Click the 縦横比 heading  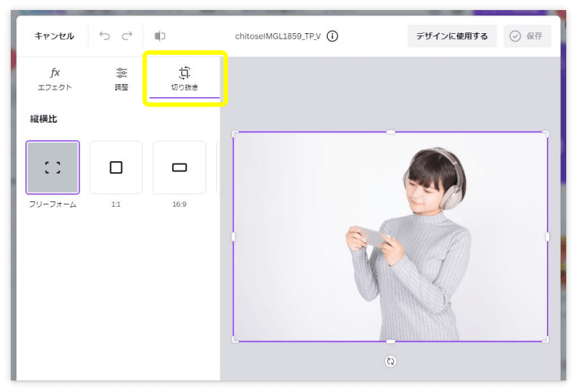43,119
